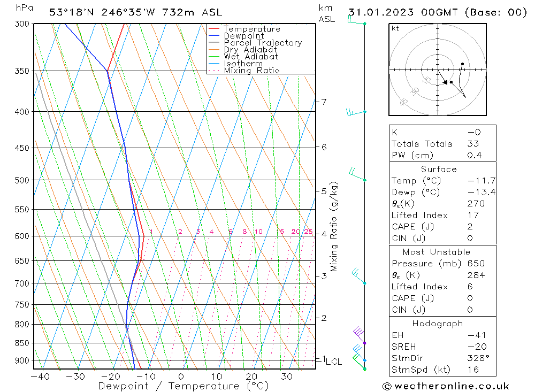
Task: Click the wind barb at 500 hPa level
Action: point(357,174)
